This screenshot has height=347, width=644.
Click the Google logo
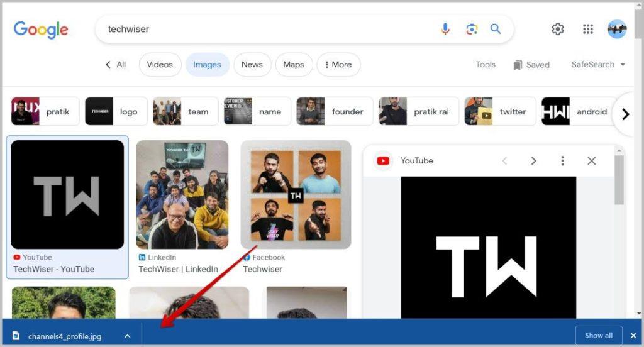[41, 30]
